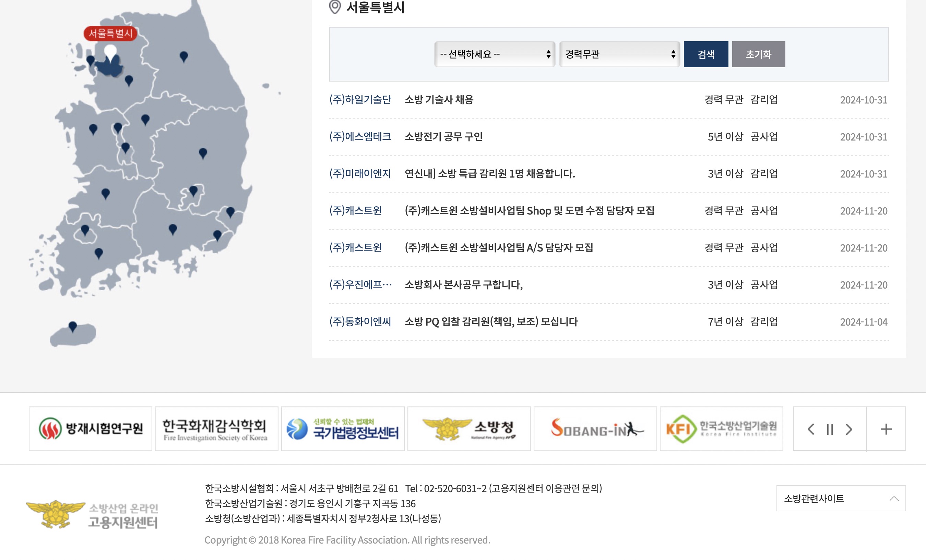Open the KFI 한국소방산업기술원 banner

coord(721,428)
